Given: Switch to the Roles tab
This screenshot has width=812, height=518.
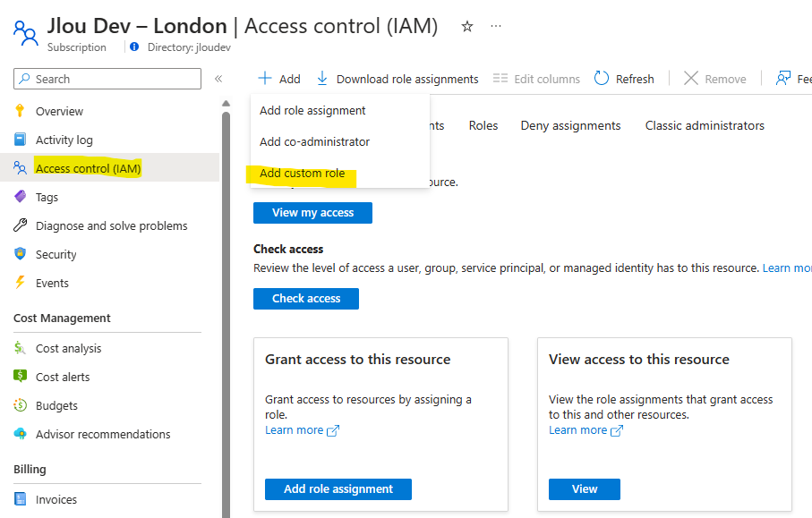Looking at the screenshot, I should click(x=483, y=125).
